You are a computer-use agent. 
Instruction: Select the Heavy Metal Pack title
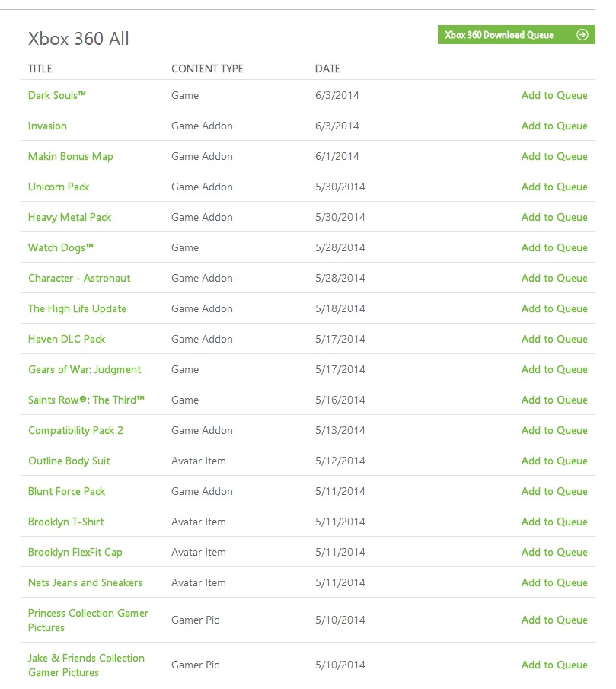pos(70,218)
